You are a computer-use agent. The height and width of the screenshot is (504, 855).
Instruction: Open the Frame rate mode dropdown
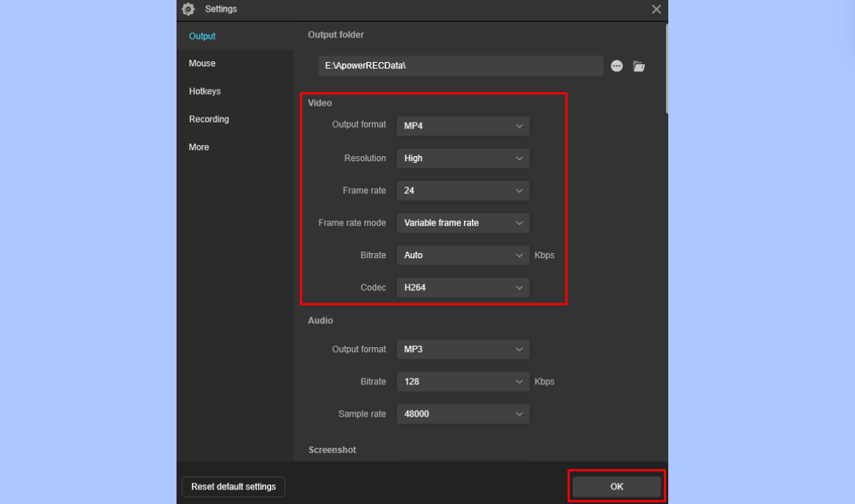(463, 222)
